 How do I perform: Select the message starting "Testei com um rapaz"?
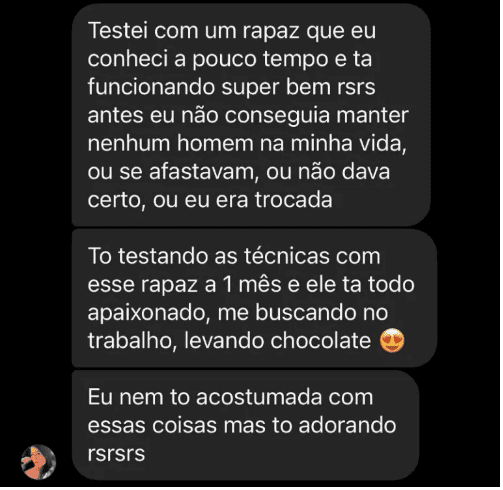252,116
